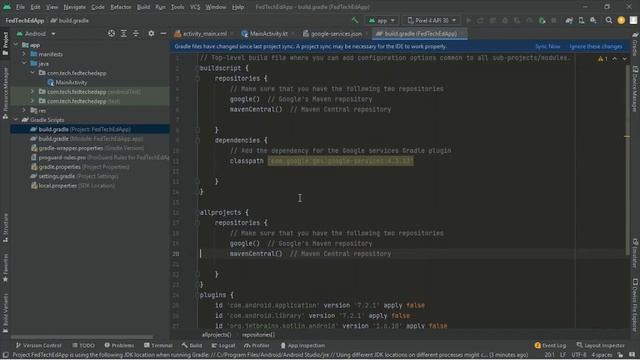The height and width of the screenshot is (360, 640).
Task: Click the FedTechEdApp breadcrumb in navigation bar
Action: [24, 20]
